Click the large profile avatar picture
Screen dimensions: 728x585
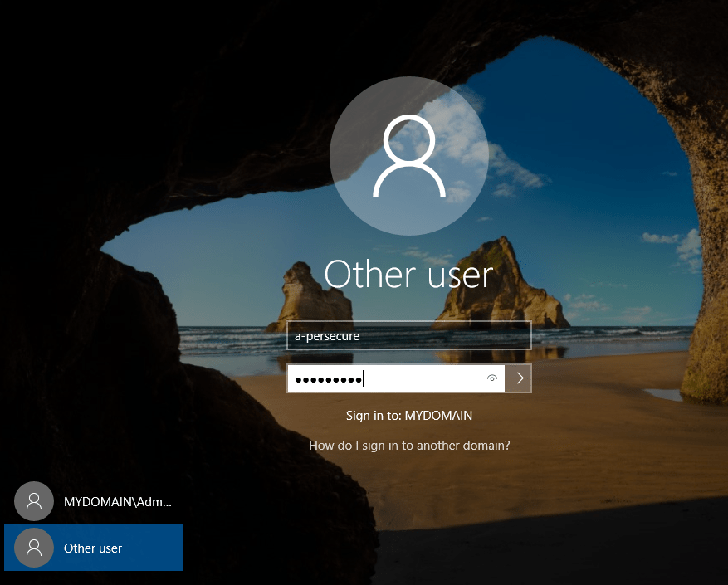(x=408, y=158)
